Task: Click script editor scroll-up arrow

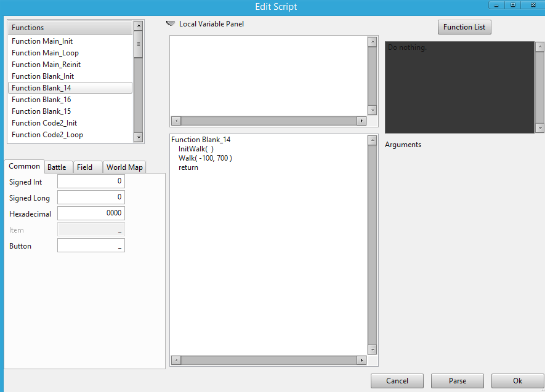Action: pos(372,140)
